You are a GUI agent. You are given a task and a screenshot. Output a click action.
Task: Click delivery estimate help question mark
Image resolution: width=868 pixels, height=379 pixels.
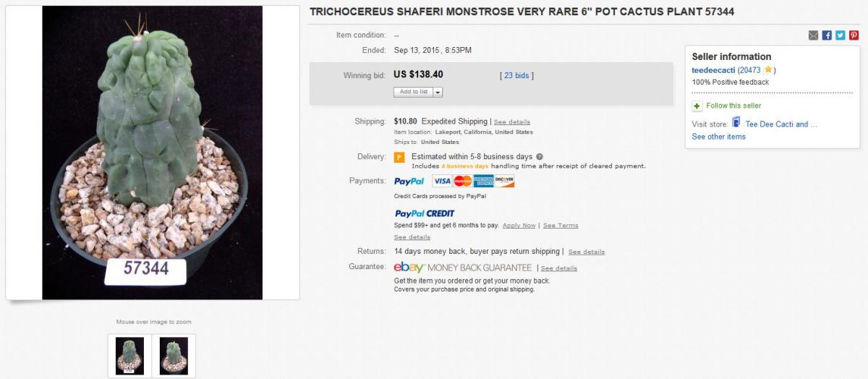(540, 156)
